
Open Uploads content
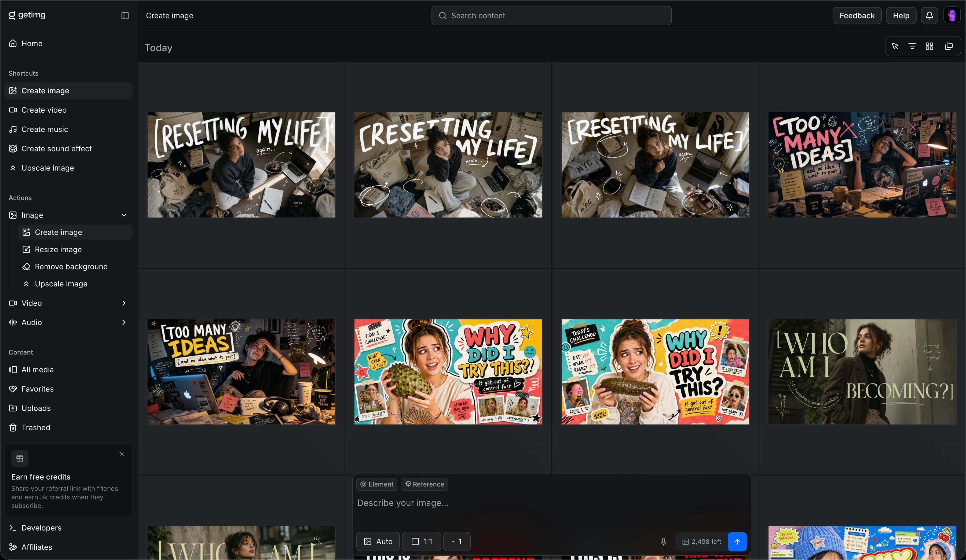[69, 408]
